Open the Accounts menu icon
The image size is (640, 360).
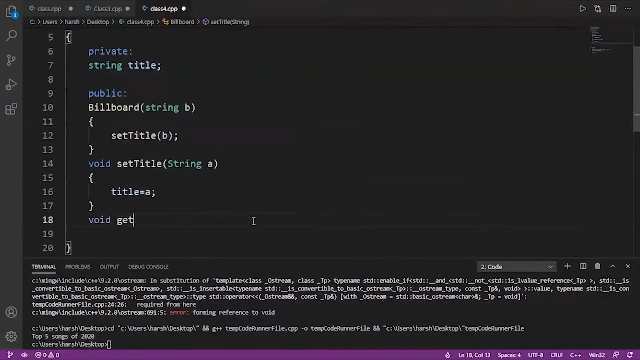tap(11, 312)
